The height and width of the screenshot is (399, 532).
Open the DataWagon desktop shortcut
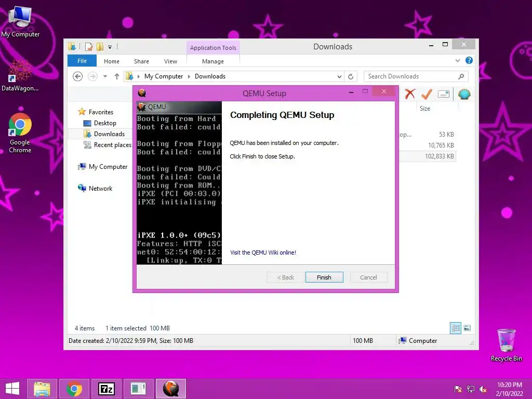click(x=20, y=76)
